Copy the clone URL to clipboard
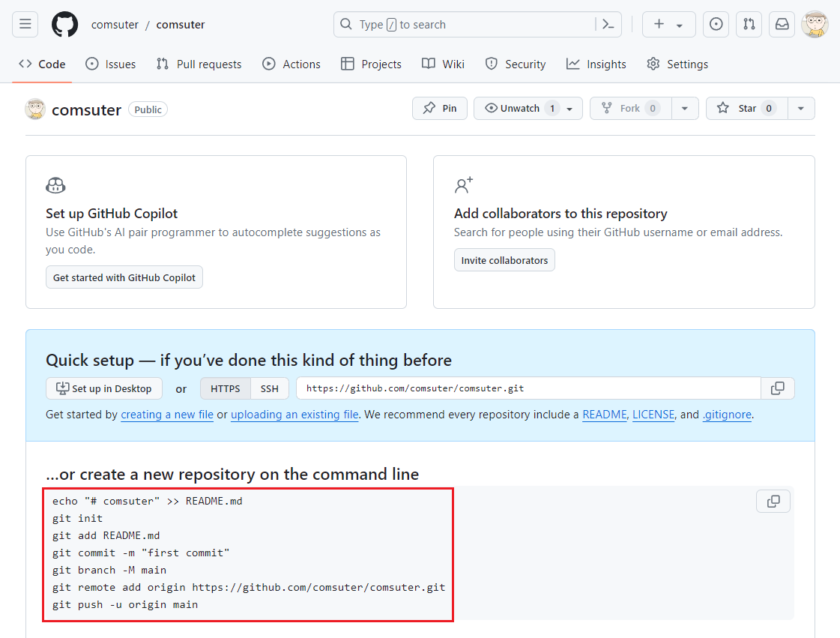This screenshot has height=638, width=840. point(777,388)
